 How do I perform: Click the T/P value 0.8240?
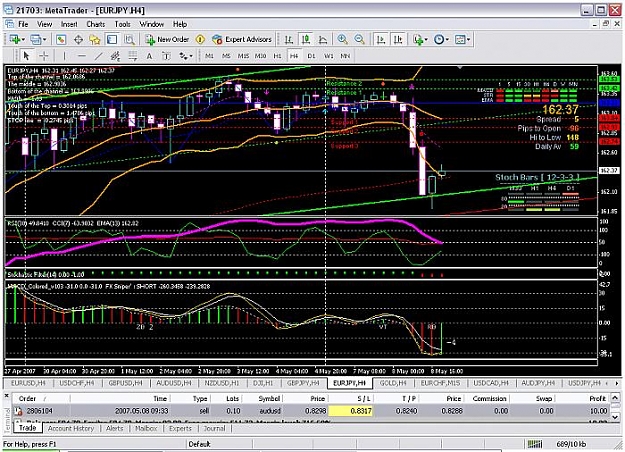pos(406,411)
